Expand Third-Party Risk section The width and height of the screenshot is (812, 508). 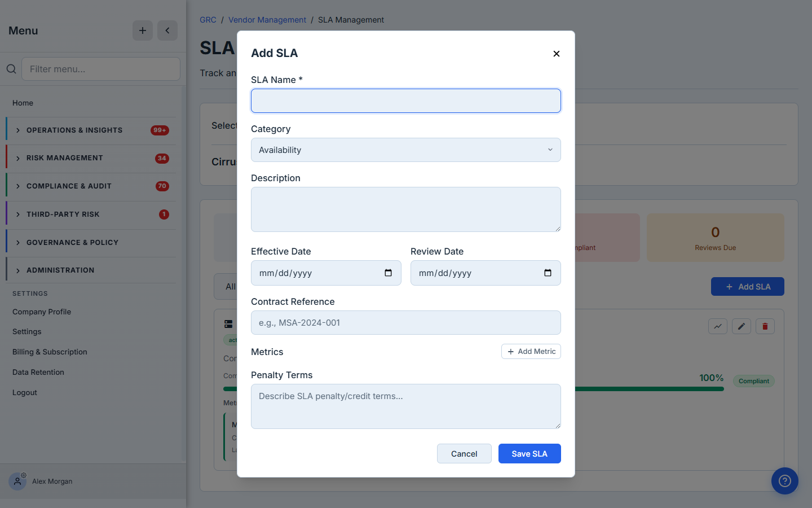pyautogui.click(x=91, y=214)
